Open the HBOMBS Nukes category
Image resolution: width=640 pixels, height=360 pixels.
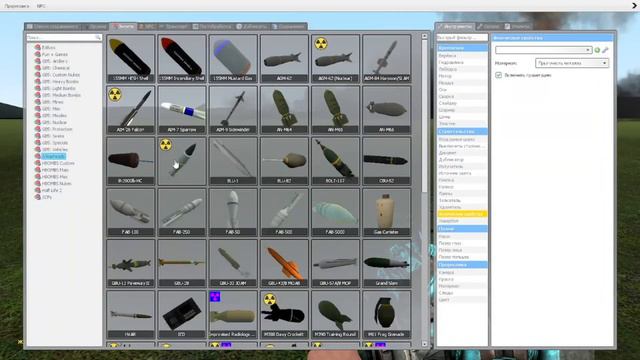[x=56, y=183]
